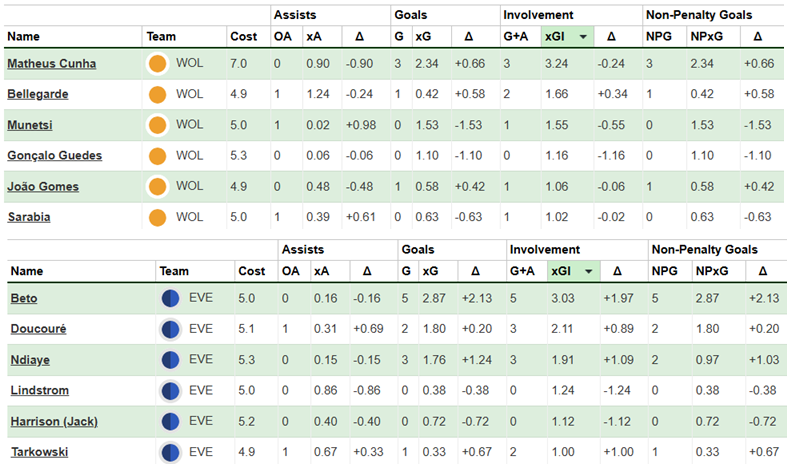
Task: Open Beto's player name link
Action: pos(22,298)
